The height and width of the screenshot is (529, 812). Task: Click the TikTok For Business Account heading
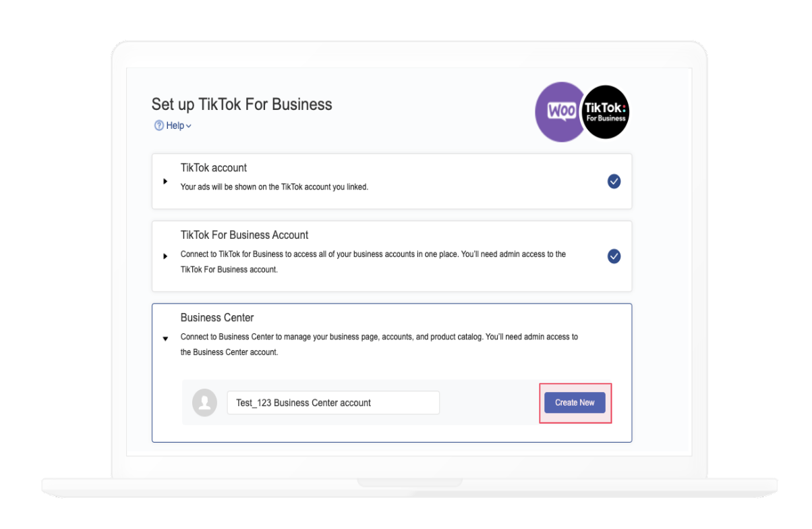(244, 235)
